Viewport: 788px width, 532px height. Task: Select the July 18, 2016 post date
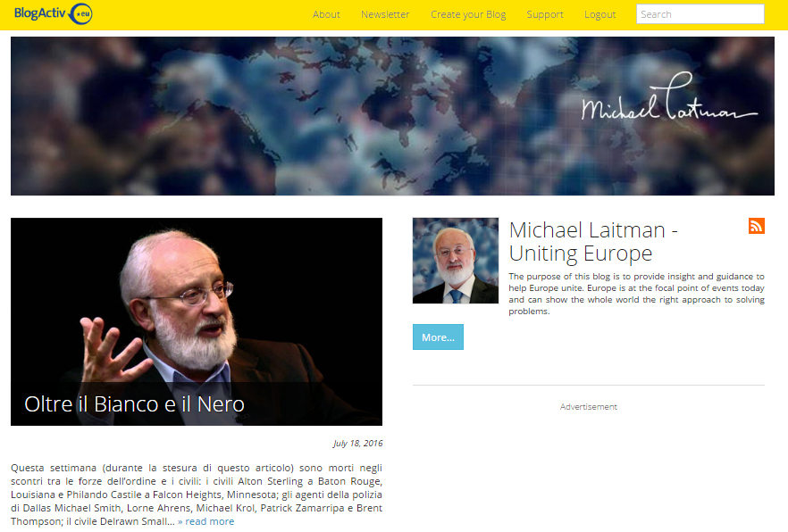coord(357,443)
